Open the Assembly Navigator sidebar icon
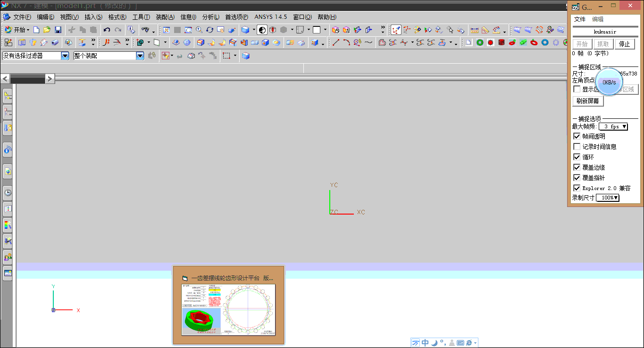644x348 pixels. (8, 96)
